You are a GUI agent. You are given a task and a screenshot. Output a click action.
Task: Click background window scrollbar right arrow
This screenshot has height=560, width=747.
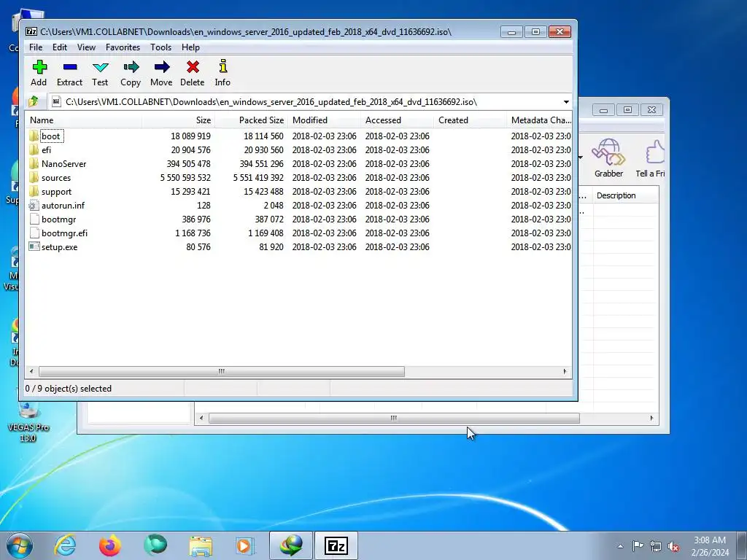point(651,418)
